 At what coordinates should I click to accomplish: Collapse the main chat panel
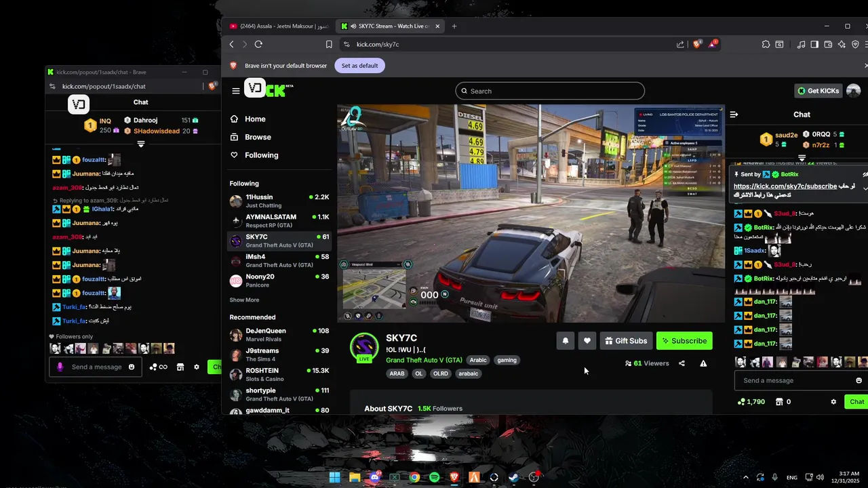[x=734, y=115]
